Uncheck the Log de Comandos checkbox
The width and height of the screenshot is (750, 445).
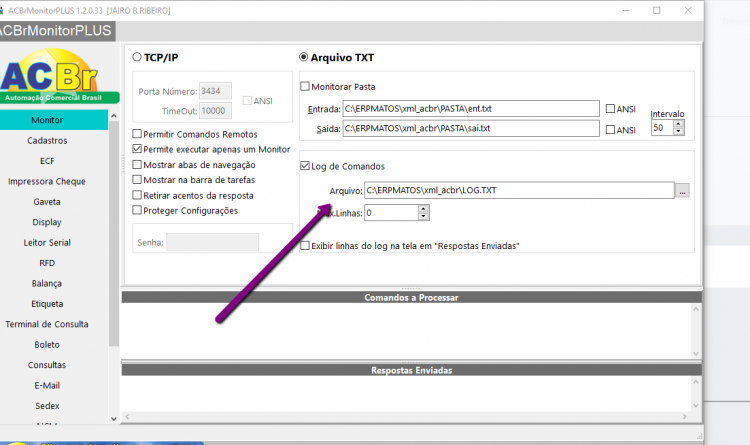click(x=305, y=166)
